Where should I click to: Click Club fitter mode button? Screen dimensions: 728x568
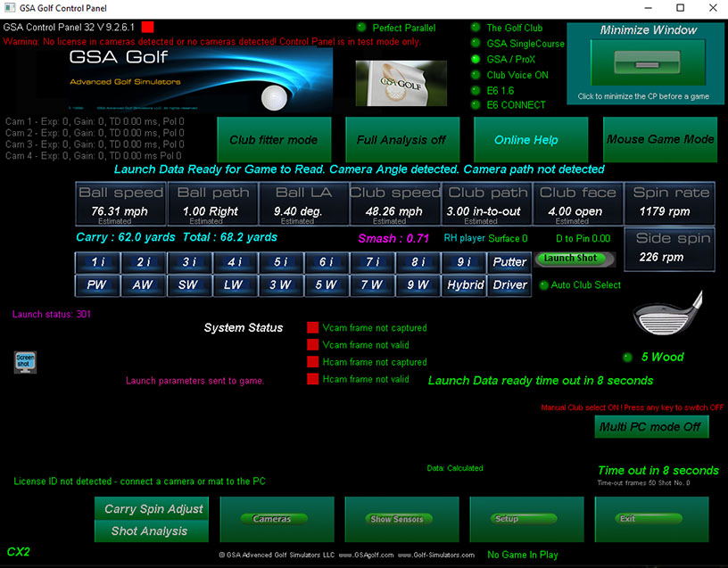(x=275, y=140)
